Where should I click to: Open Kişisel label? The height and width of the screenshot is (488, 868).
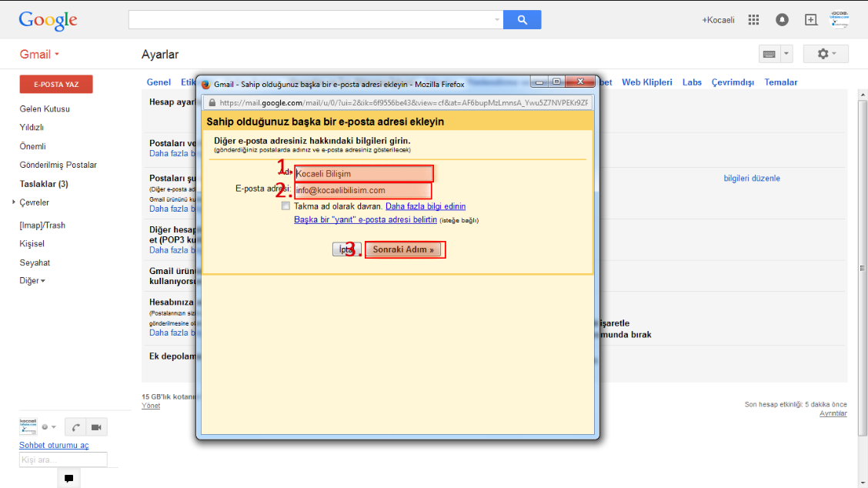[32, 244]
